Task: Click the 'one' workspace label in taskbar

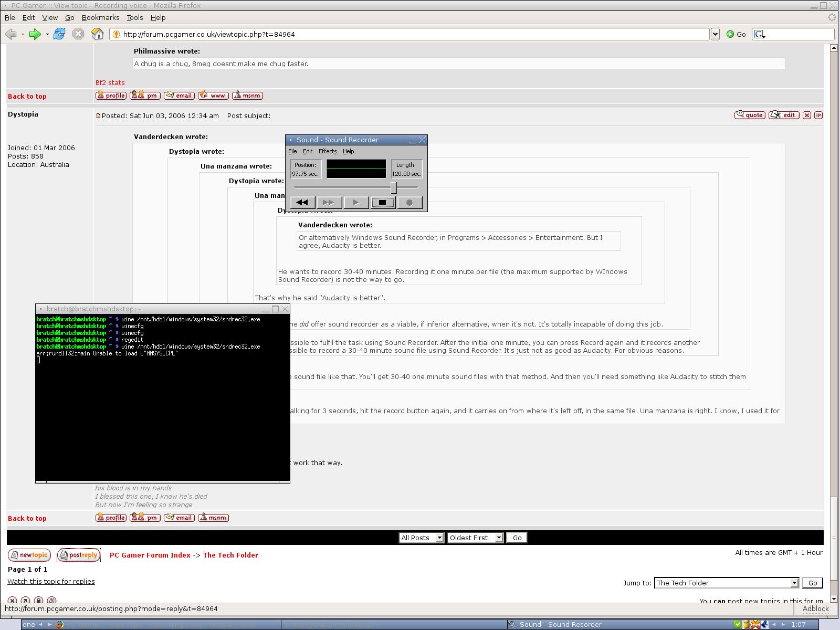Action: click(29, 624)
